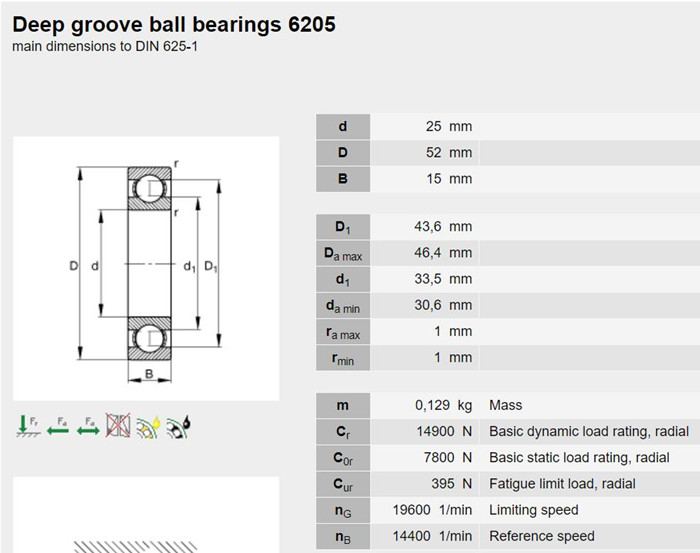Click the yellow-drop oil lubrication icon
The height and width of the screenshot is (553, 700).
[x=148, y=427]
